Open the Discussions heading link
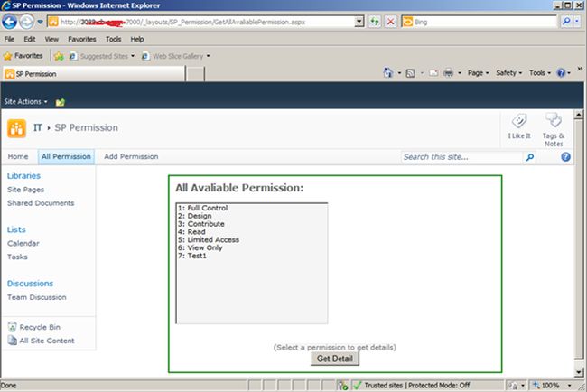 pyautogui.click(x=30, y=284)
